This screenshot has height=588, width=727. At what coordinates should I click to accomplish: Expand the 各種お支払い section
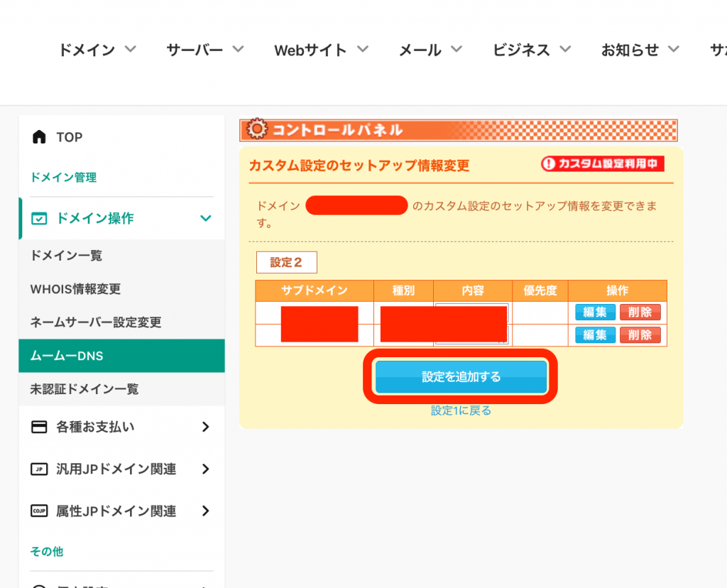click(206, 427)
